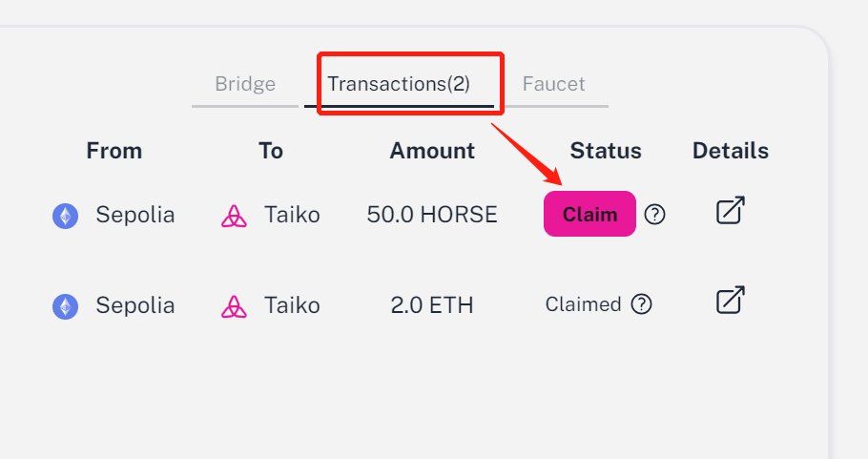Click help icon beside Claimed status
The image size is (868, 459).
click(642, 304)
